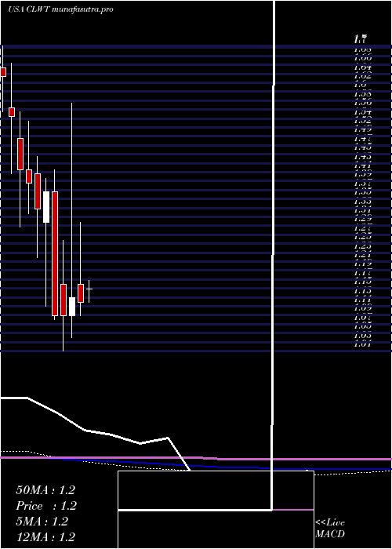The width and height of the screenshot is (392, 549).
Task: Open the <<Live MACD label
Action: [330, 529]
